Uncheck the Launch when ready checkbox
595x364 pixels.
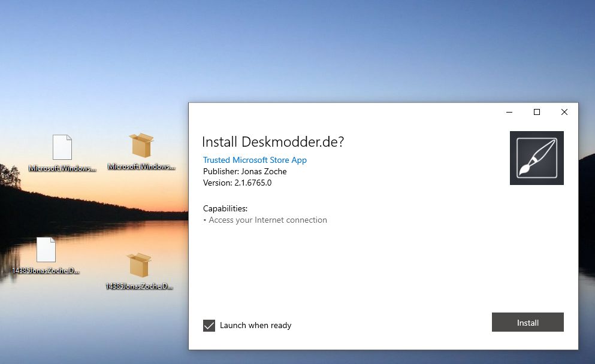[209, 325]
